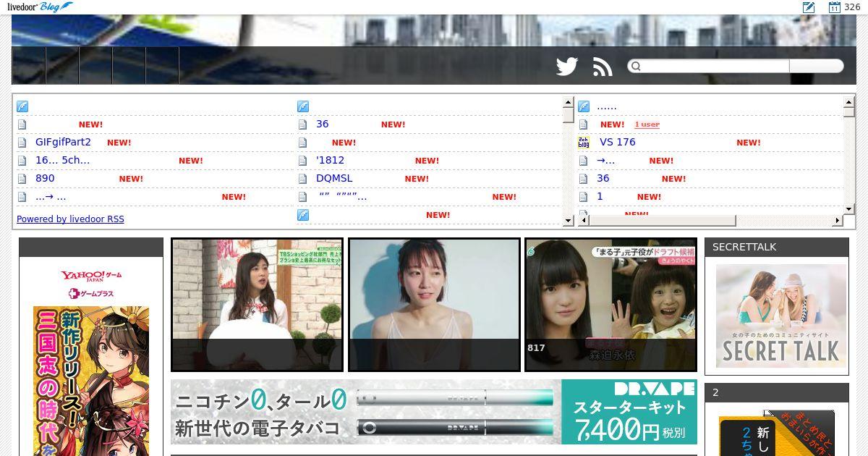The width and height of the screenshot is (868, 456).
Task: Click the DR.VAPE starter kit ad banner
Action: 434,412
